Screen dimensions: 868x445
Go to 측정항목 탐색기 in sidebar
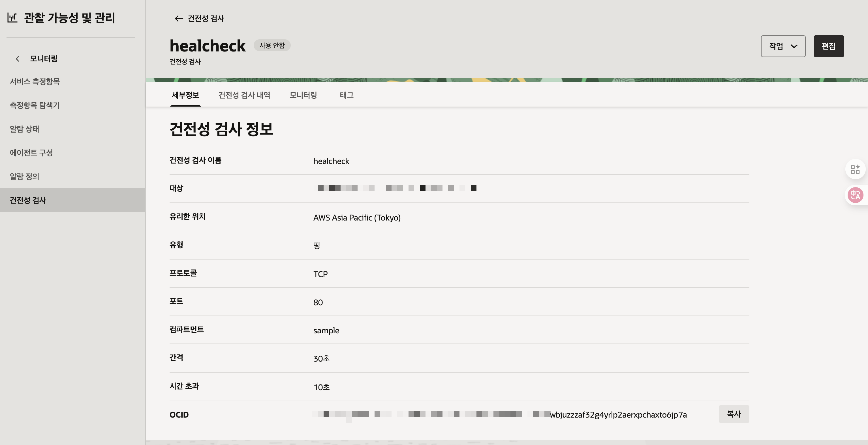tap(35, 105)
